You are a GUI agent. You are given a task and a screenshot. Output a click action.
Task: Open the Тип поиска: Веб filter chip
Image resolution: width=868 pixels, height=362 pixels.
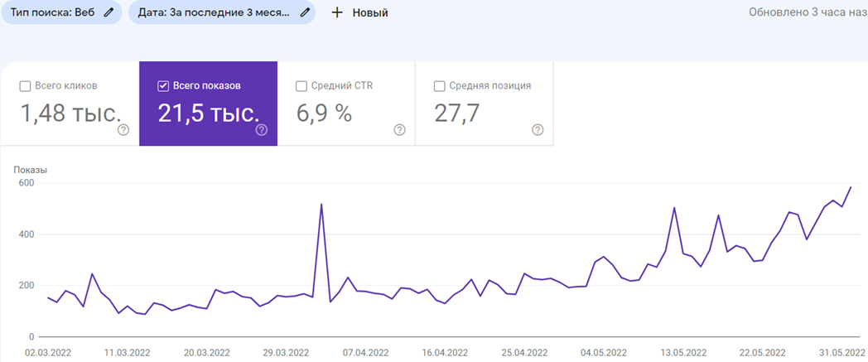pos(61,12)
